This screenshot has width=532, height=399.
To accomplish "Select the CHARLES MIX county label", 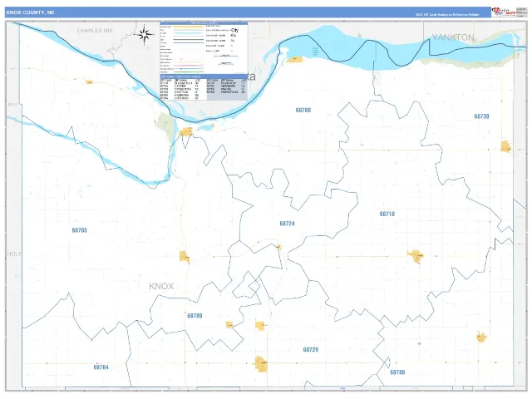I will point(95,31).
